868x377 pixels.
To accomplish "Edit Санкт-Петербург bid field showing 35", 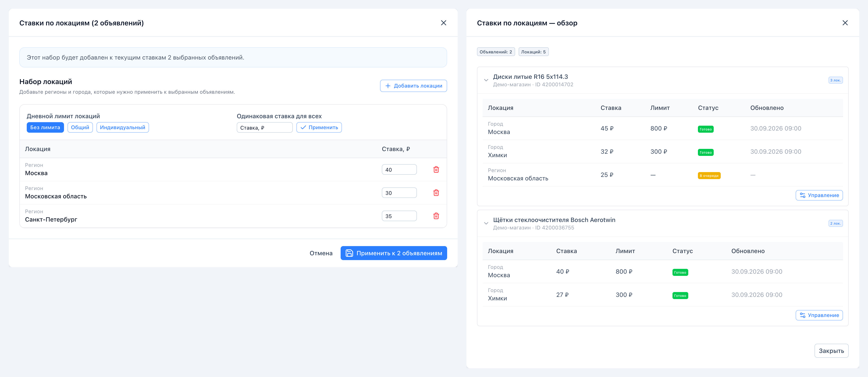I will click(x=399, y=216).
